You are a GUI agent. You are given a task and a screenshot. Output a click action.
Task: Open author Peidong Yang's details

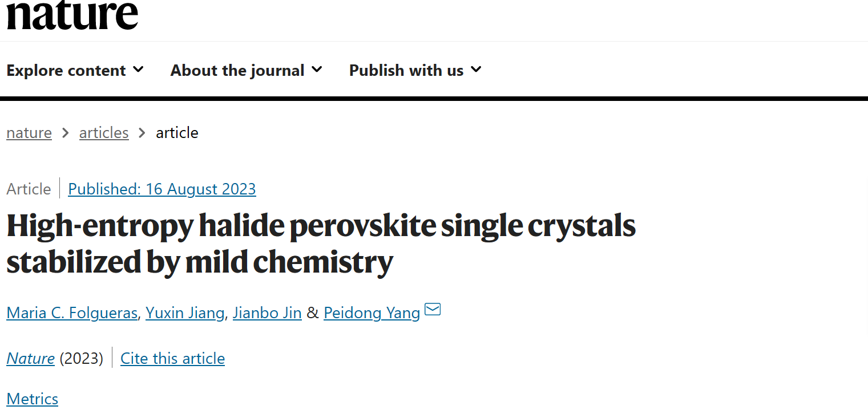[x=372, y=313]
